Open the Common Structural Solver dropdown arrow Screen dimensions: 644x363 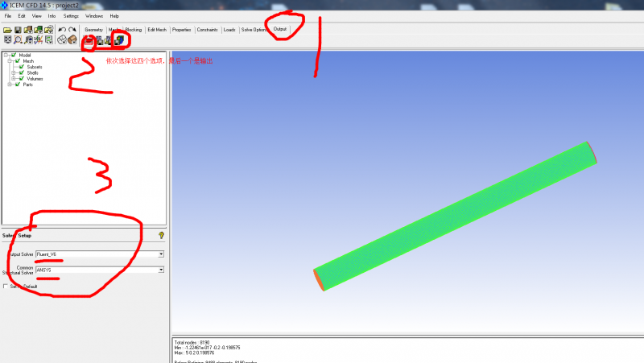(x=161, y=270)
